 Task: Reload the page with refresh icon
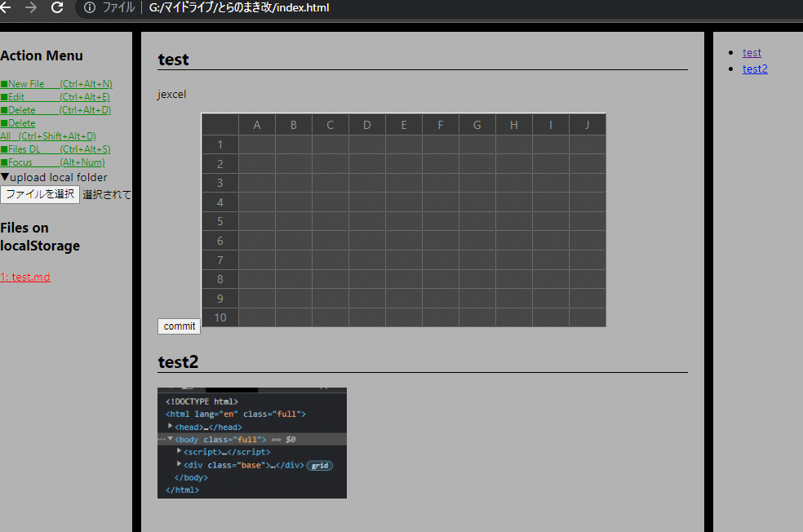(57, 7)
